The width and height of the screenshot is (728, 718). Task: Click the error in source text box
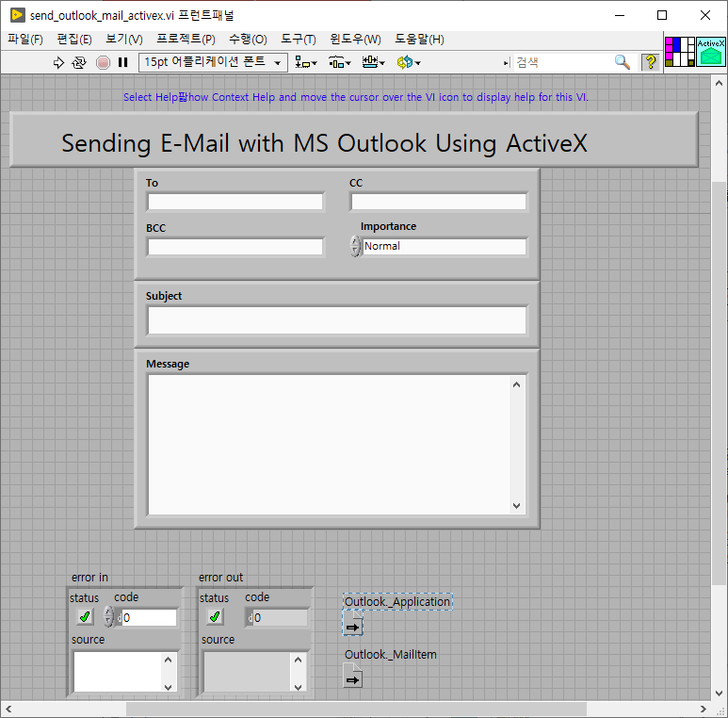[x=118, y=671]
